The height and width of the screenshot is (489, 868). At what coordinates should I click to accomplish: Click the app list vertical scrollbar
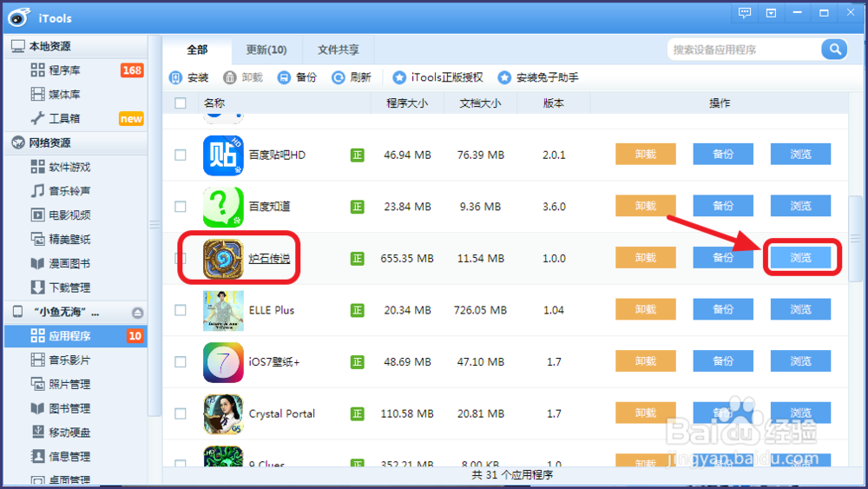click(856, 239)
